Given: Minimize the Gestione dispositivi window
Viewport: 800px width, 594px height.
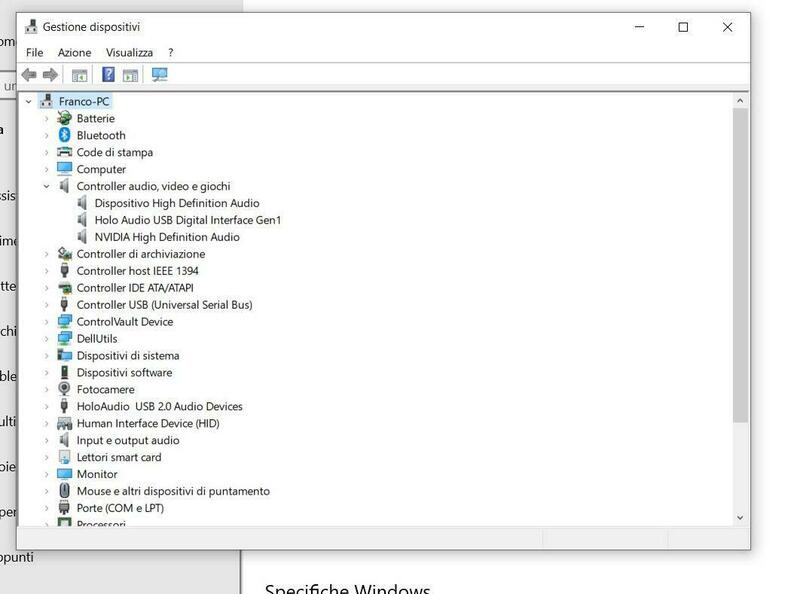Looking at the screenshot, I should tap(639, 27).
